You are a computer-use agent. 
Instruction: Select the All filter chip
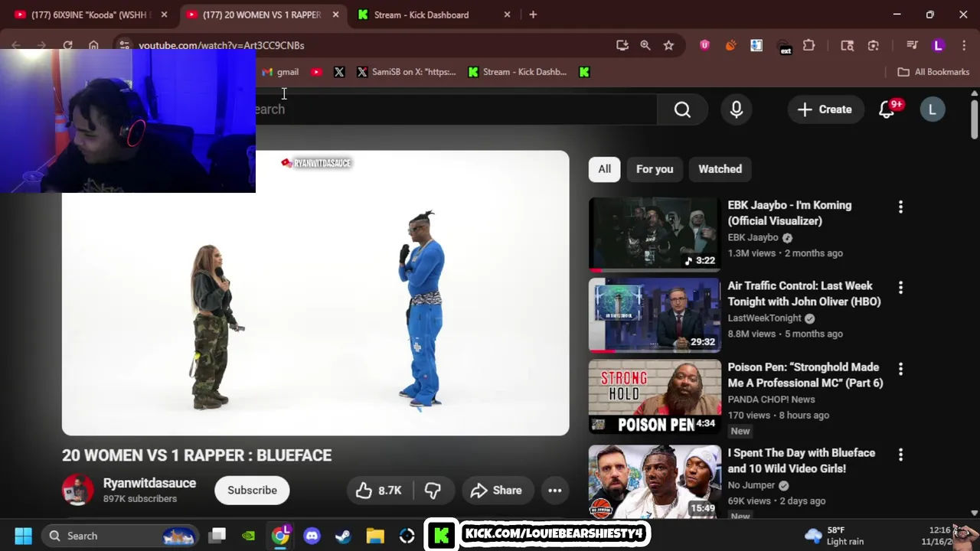pos(605,169)
